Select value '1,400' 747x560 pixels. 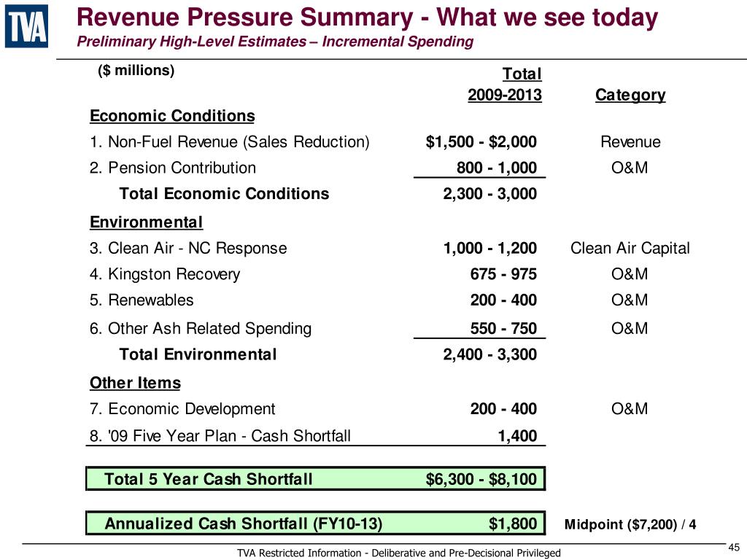pyautogui.click(x=517, y=436)
